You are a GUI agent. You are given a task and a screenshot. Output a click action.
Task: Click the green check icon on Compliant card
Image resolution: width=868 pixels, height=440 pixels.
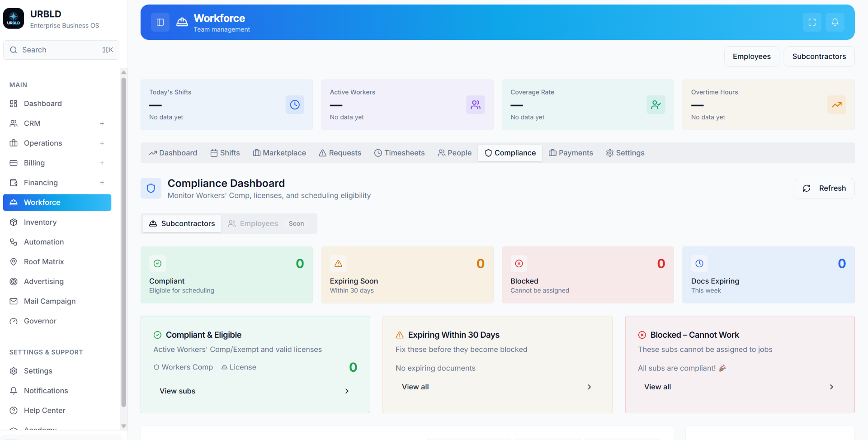[157, 263]
